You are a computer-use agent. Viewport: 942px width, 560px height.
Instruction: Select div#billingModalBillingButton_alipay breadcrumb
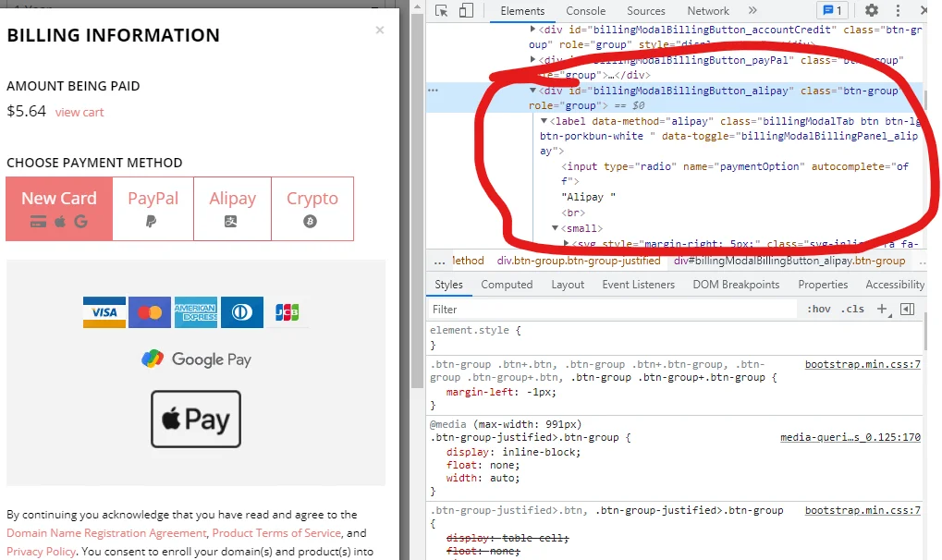point(789,261)
